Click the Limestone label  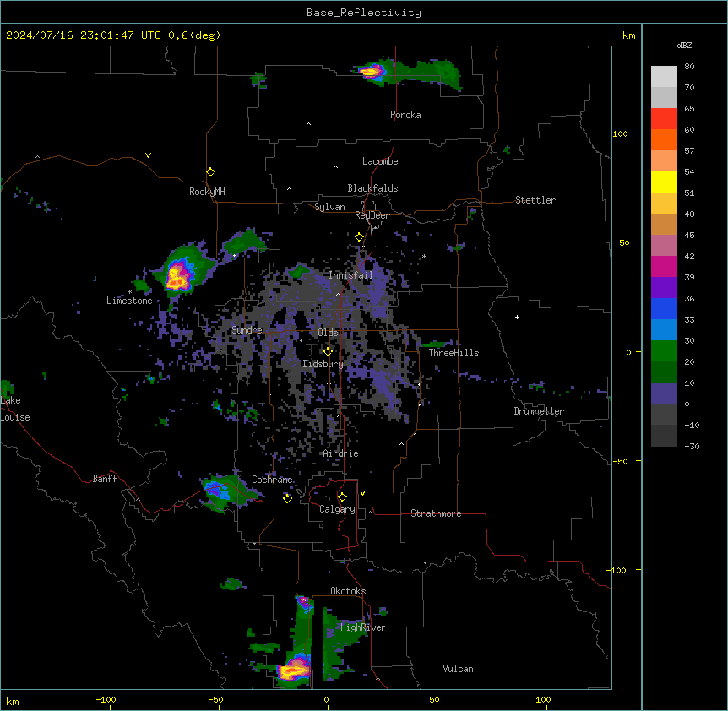coord(129,301)
